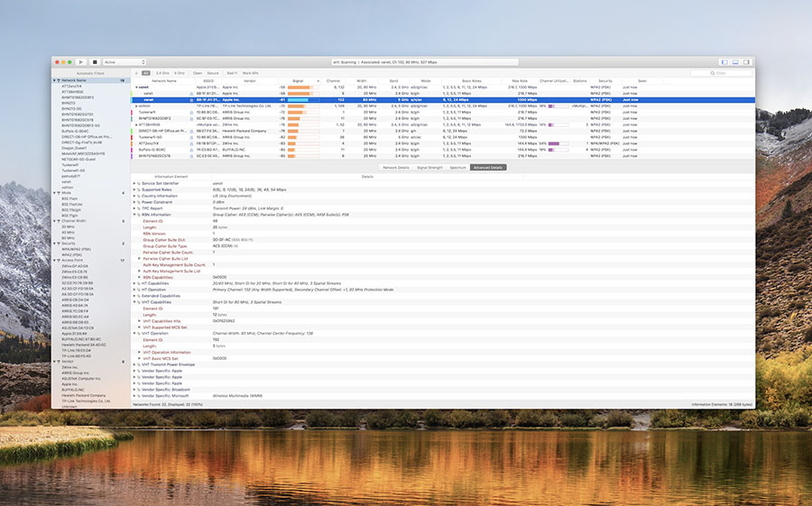Select WPA/WPA2 (PSK) in Security filters
The width and height of the screenshot is (812, 506).
76,249
